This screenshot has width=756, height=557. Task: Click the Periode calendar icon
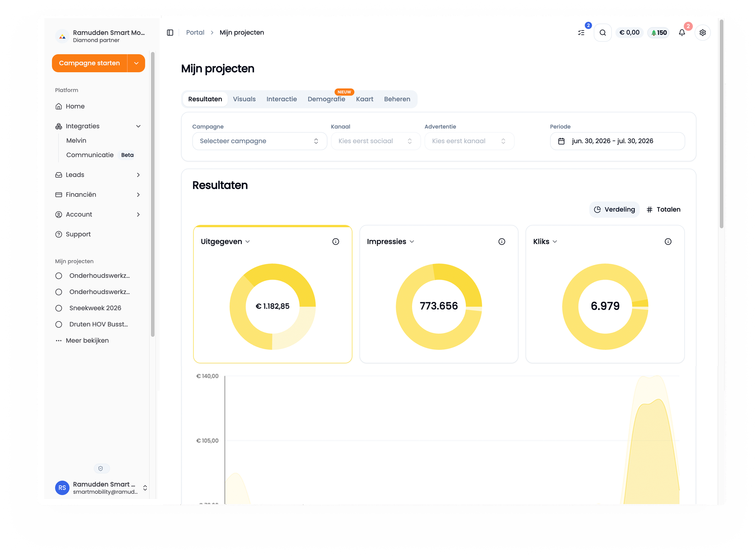561,141
